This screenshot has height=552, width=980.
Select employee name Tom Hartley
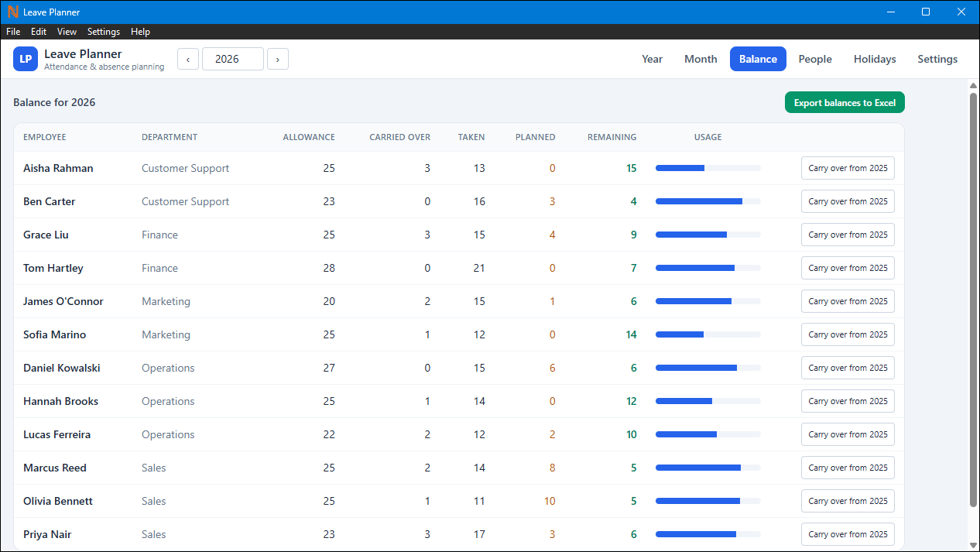point(53,268)
